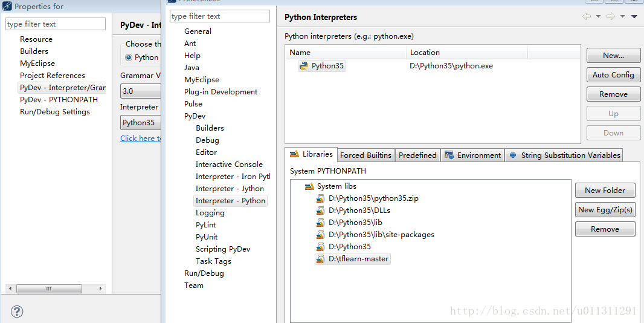Screen dimensions: 644x323
Task: Follow the 'Click here' link in Properties
Action: [x=140, y=139]
